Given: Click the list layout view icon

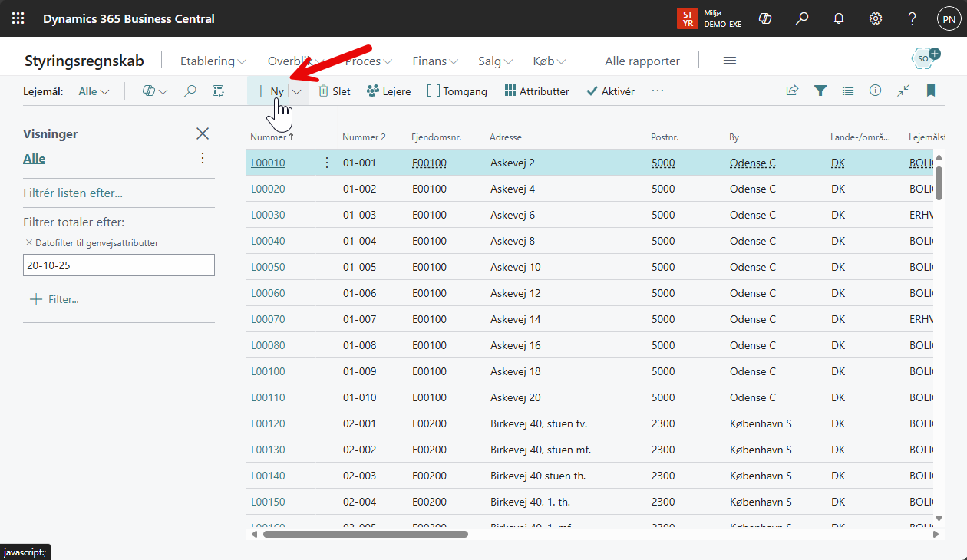Looking at the screenshot, I should click(x=848, y=91).
